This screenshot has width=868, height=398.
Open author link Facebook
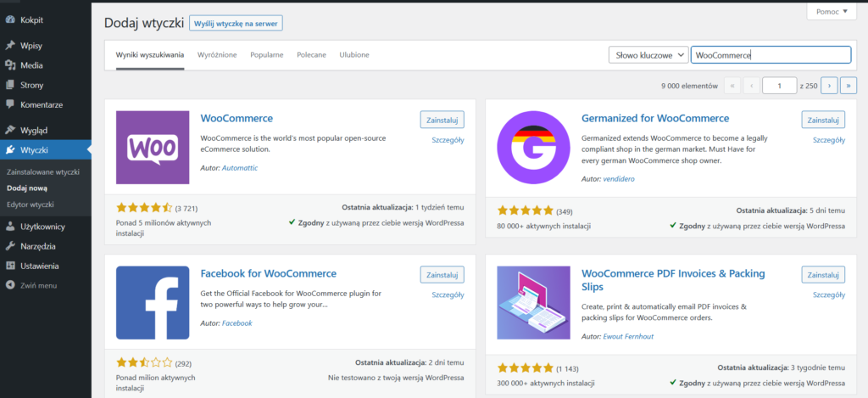[237, 322]
